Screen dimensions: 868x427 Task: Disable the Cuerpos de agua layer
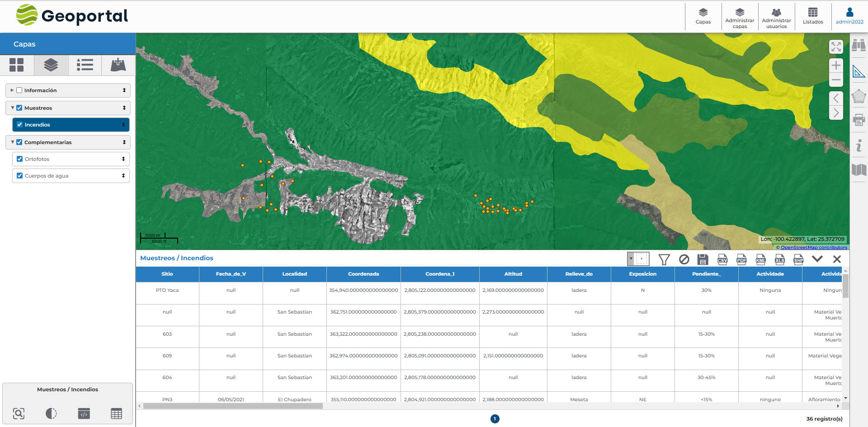point(20,176)
